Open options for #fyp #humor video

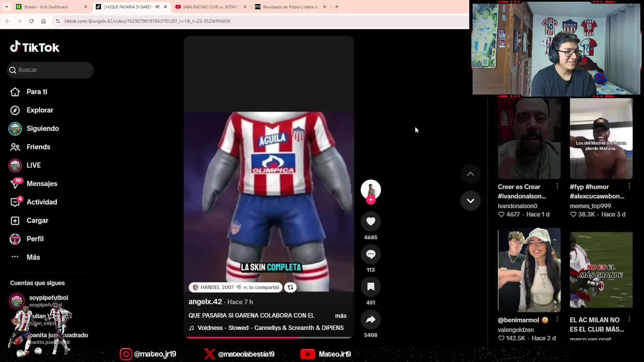click(x=629, y=187)
